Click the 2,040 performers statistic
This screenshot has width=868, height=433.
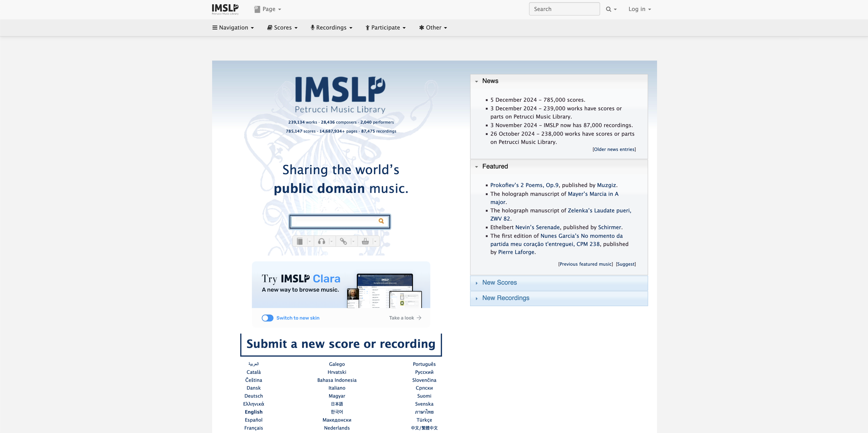[x=377, y=122]
